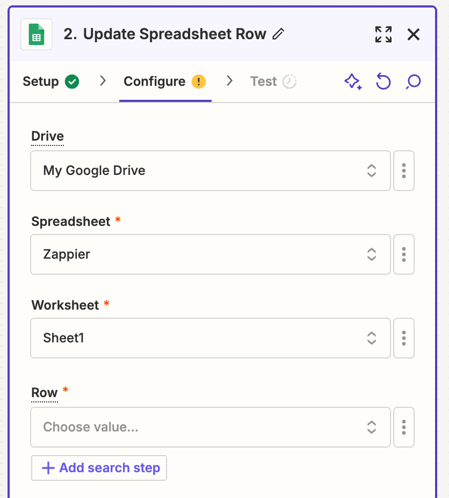Screen dimensions: 449x498
Task: Switch to the Setup tab
Action: 51,82
